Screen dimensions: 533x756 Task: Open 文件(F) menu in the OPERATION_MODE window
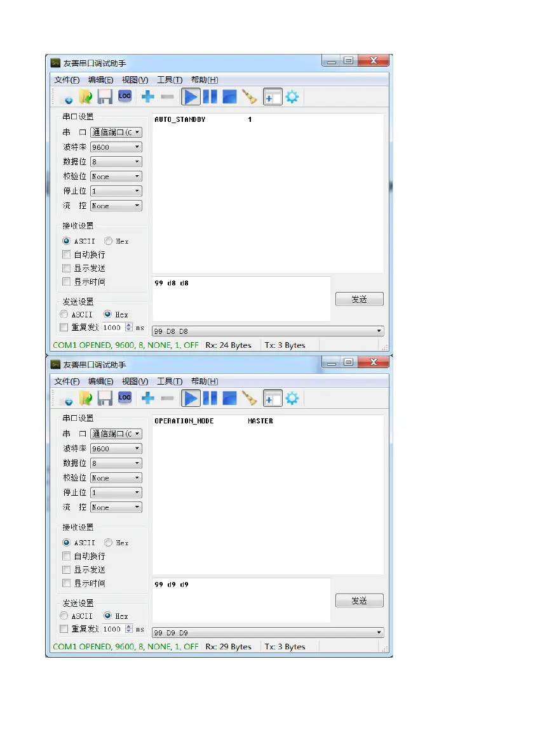coord(67,381)
